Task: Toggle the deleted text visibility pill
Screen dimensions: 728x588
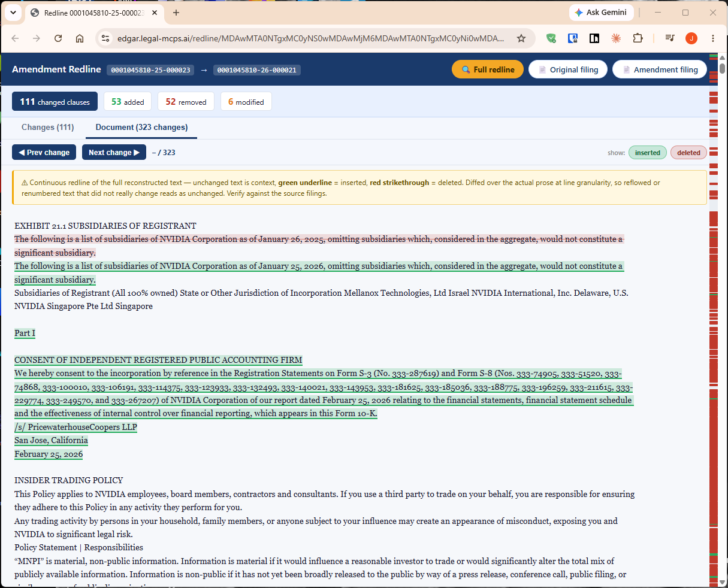Action: tap(688, 153)
